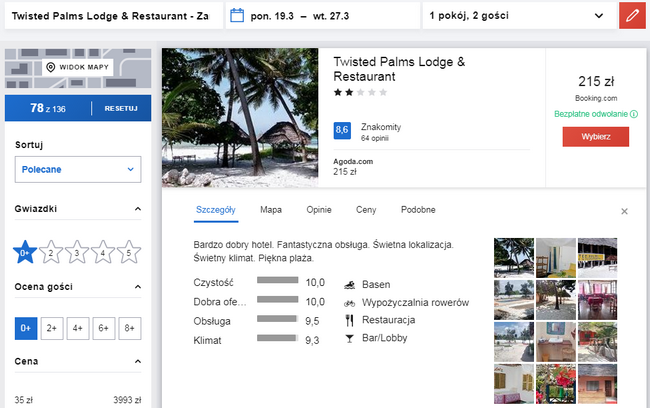This screenshot has height=408, width=650.
Task: Open the red flowers gallery thumbnail
Action: point(555,384)
